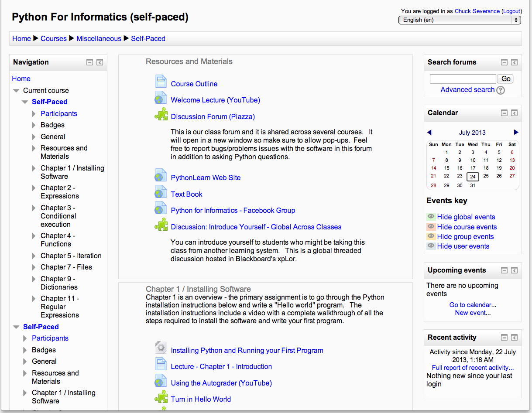Go to previous month in Calendar

pyautogui.click(x=429, y=132)
